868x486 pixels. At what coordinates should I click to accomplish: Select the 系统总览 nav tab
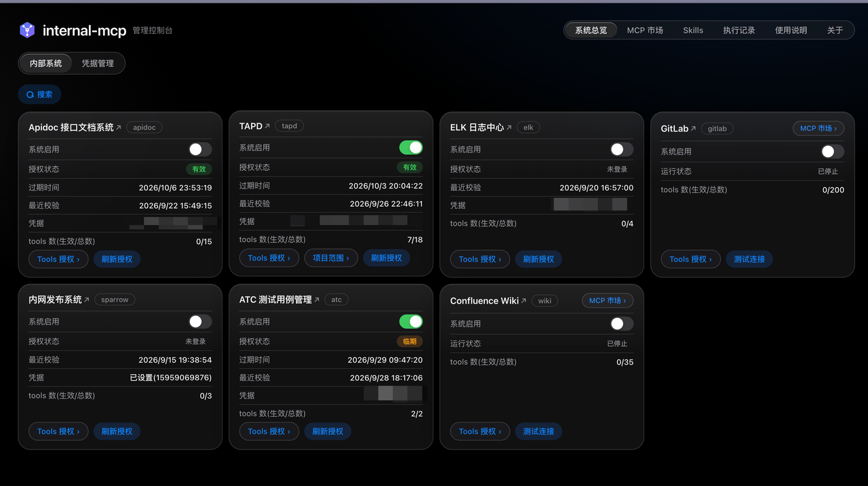pyautogui.click(x=591, y=30)
